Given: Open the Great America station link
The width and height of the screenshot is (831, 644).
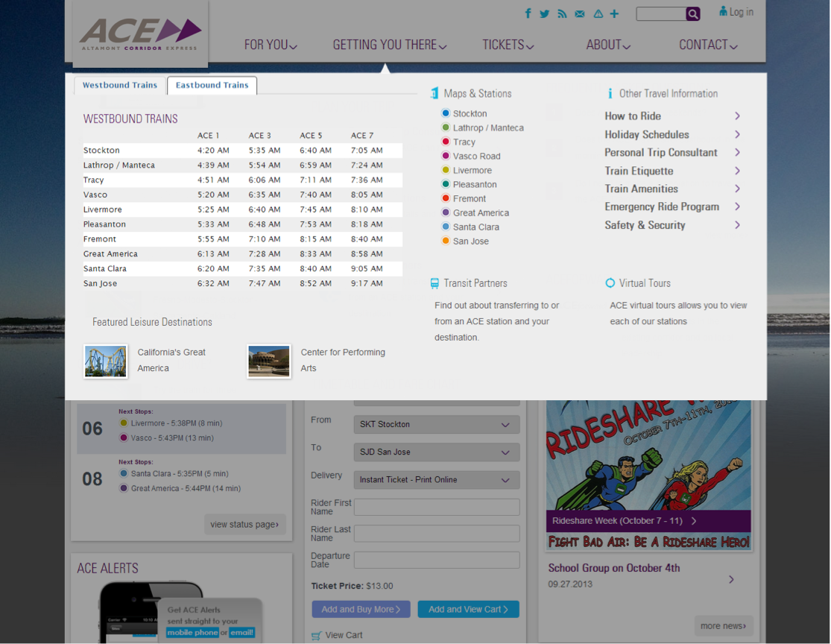Looking at the screenshot, I should pos(481,212).
